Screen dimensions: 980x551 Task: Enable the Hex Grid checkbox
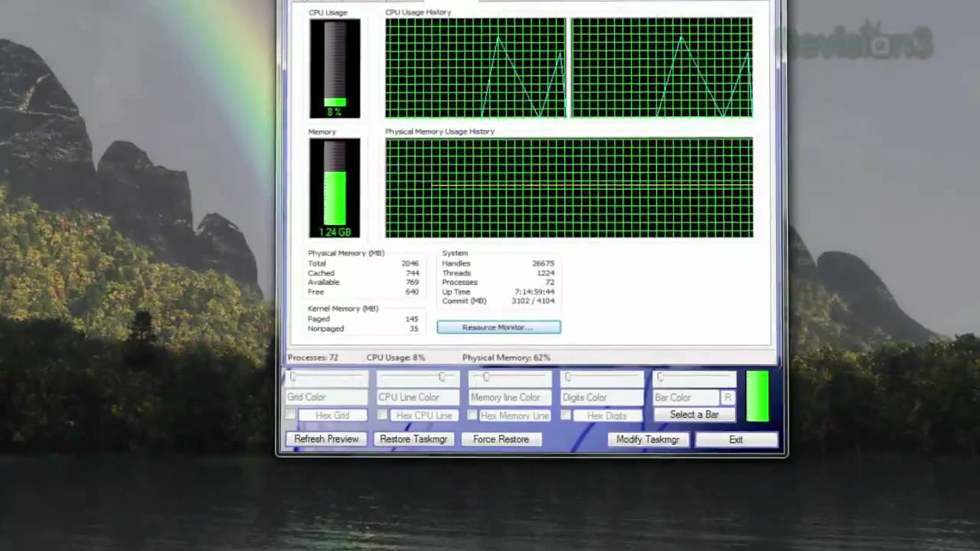[290, 415]
